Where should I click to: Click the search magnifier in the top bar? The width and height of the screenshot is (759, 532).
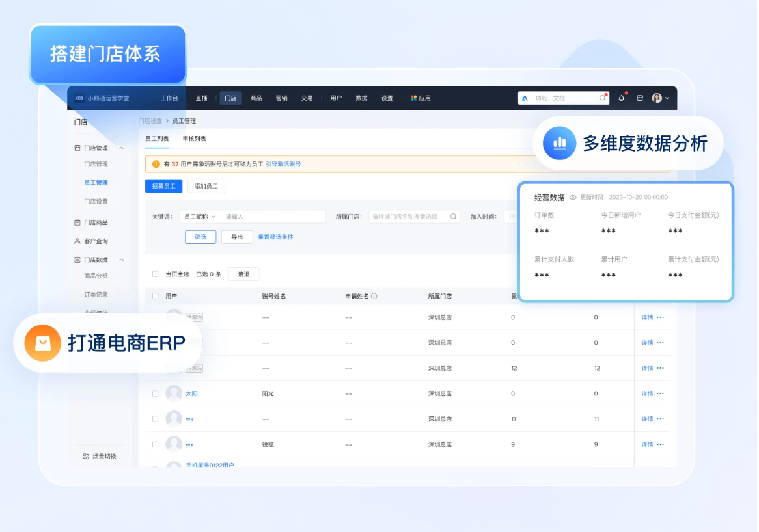point(602,98)
